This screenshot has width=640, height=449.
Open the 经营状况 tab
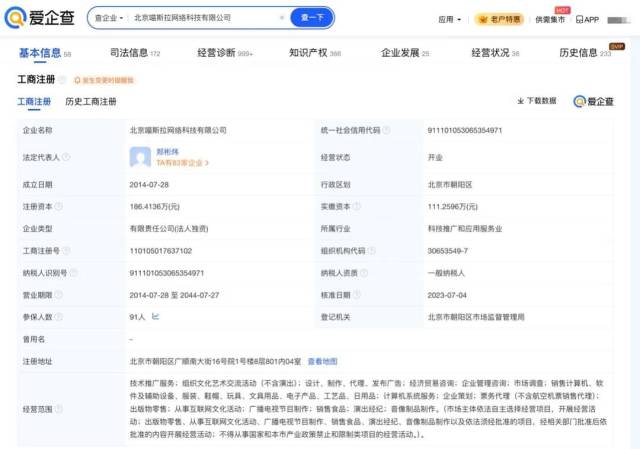pyautogui.click(x=495, y=53)
